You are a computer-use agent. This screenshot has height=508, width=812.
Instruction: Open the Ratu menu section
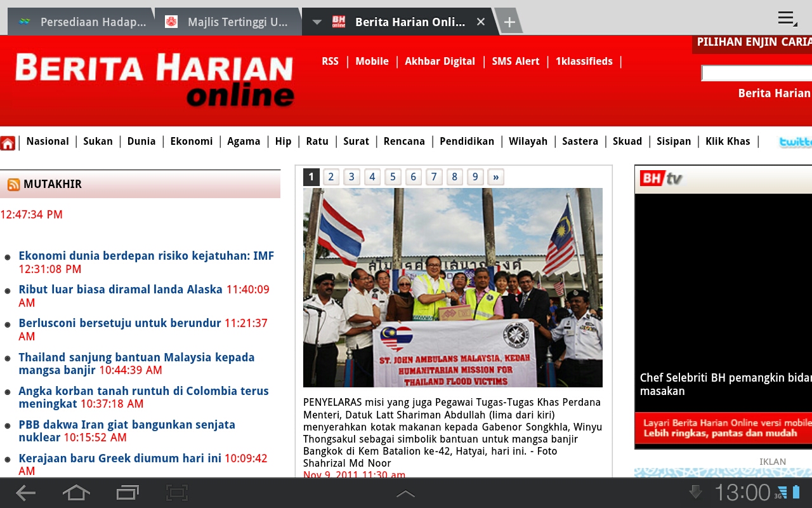pos(317,141)
